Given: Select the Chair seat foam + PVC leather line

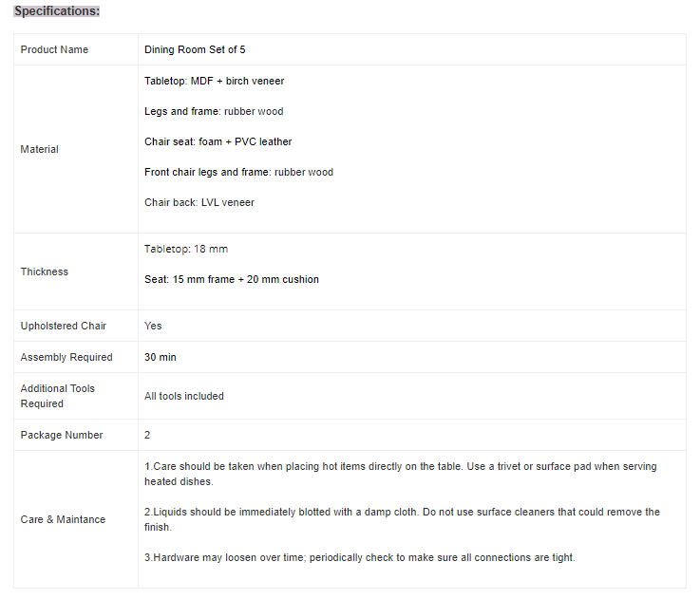Looking at the screenshot, I should [218, 141].
